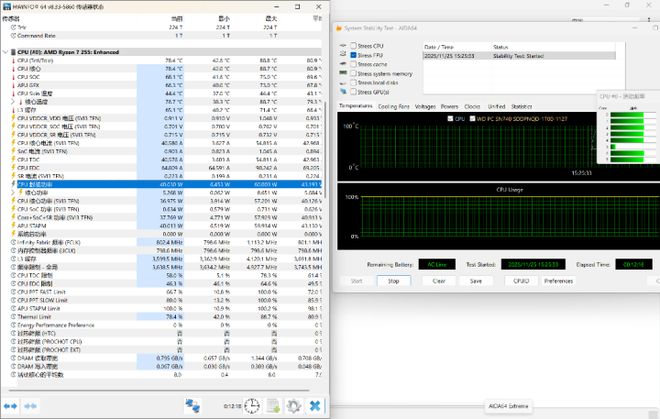Collapse the CPU [#0] AMD Ryzen section
This screenshot has width=660, height=419.
click(5, 51)
